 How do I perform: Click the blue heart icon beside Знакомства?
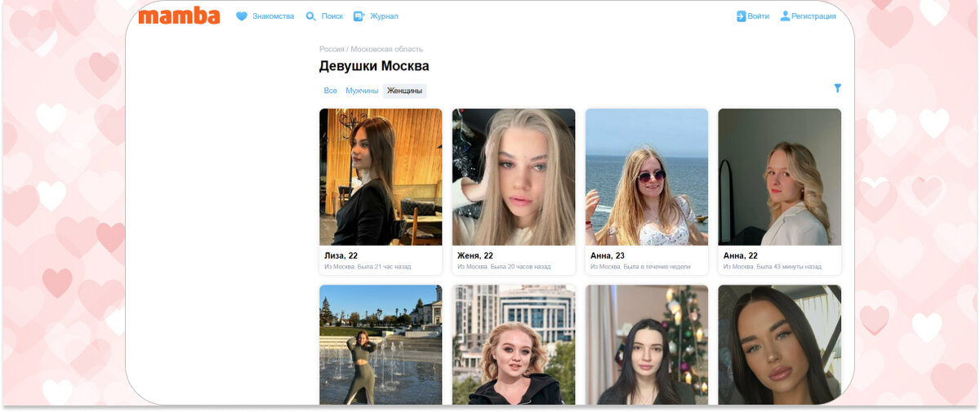pyautogui.click(x=242, y=16)
